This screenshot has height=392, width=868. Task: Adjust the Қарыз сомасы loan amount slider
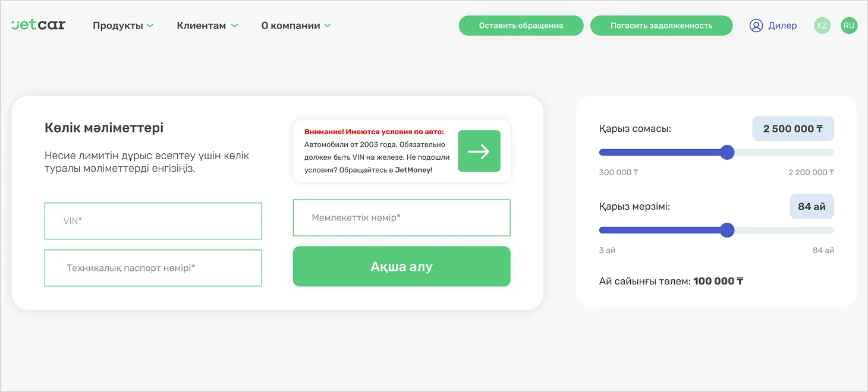pos(727,152)
